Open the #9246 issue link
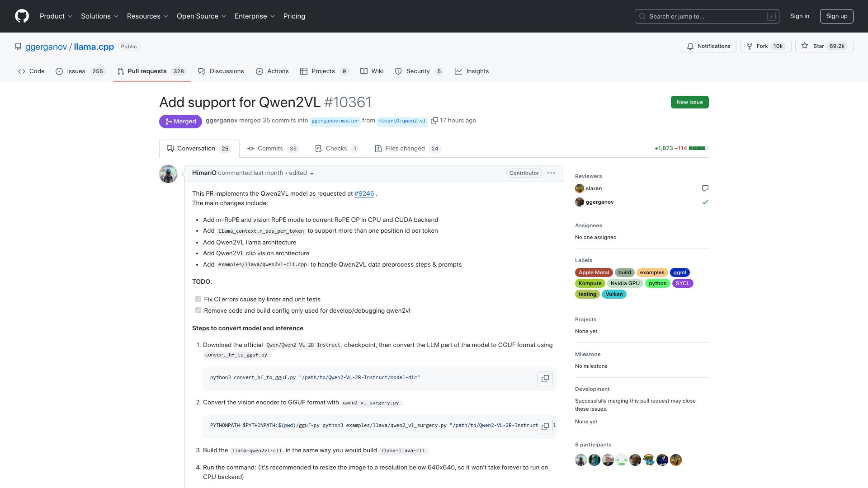The image size is (868, 488). (364, 194)
